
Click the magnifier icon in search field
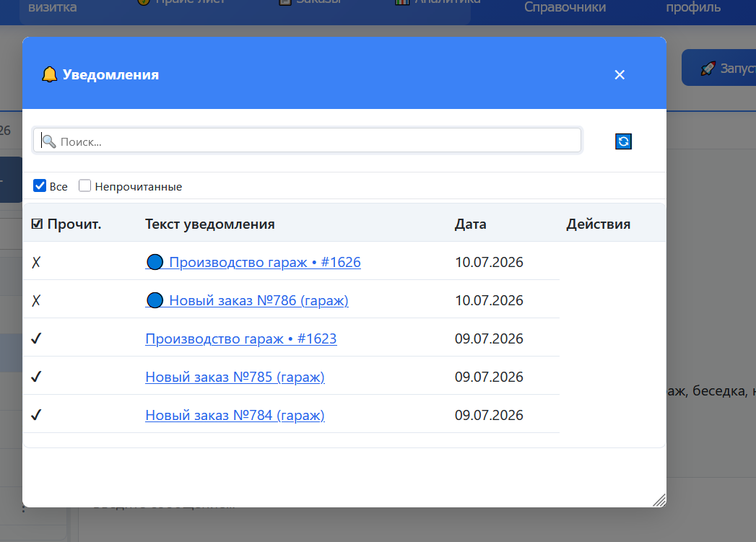(x=48, y=141)
